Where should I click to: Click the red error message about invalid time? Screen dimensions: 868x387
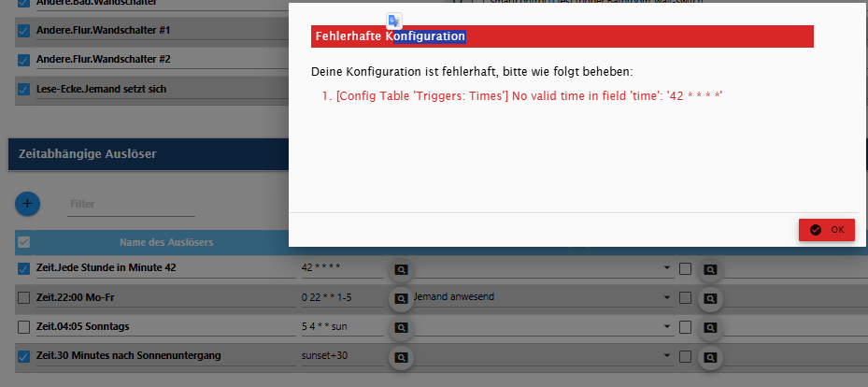[529, 95]
